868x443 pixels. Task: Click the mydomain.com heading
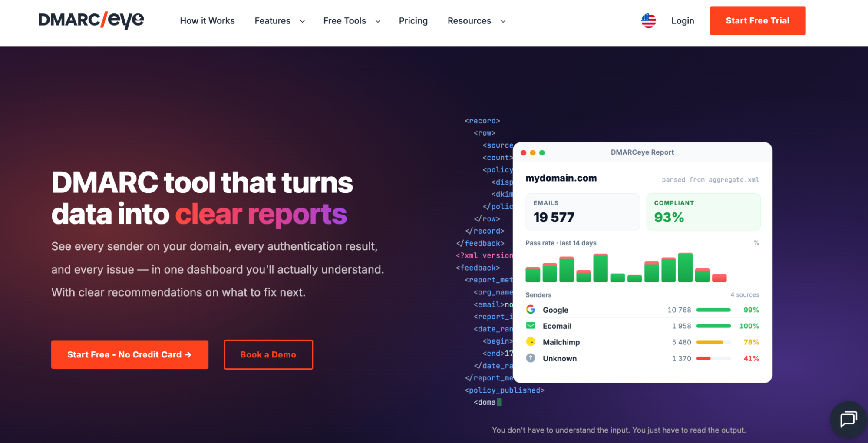coord(561,178)
